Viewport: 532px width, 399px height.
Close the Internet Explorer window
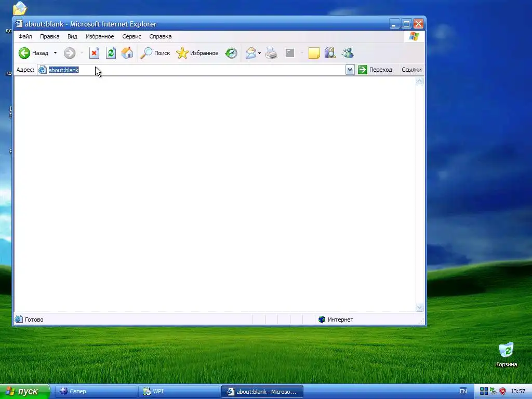[x=419, y=24]
